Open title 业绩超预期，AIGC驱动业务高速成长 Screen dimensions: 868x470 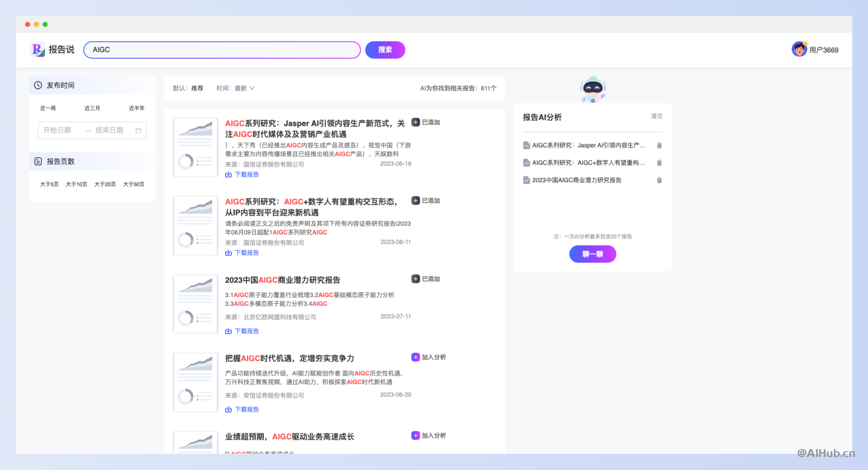pyautogui.click(x=290, y=437)
